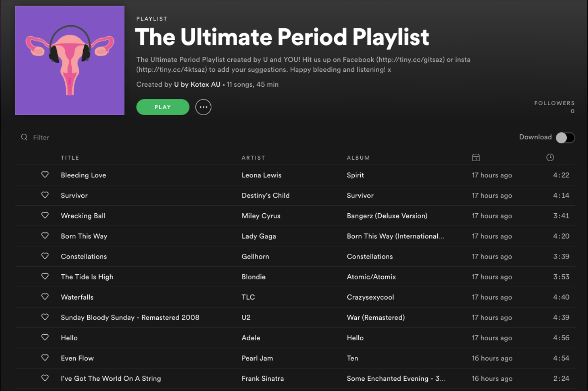Open the U by Kotex AU profile link
Screen dimensions: 588x391
(x=197, y=84)
